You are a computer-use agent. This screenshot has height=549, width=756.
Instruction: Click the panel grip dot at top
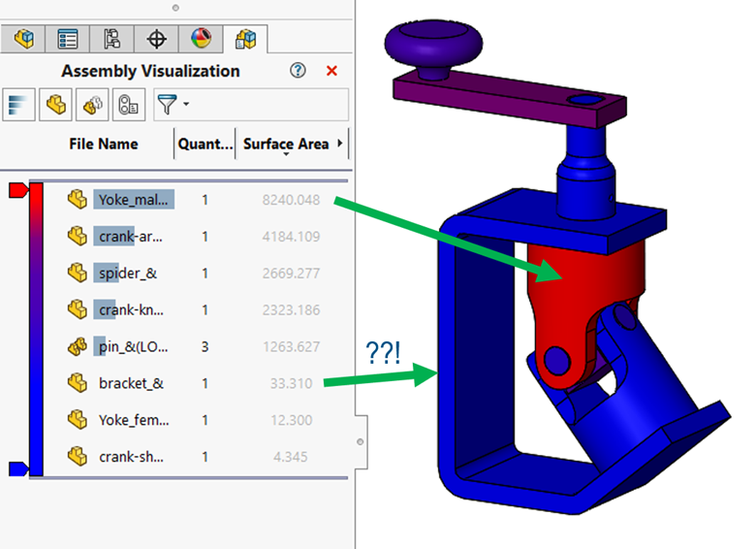point(175,8)
